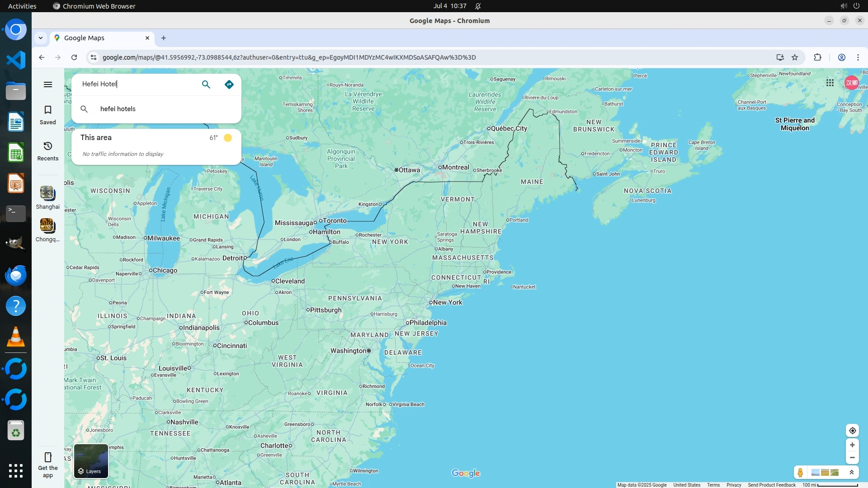Open the hamburger main menu
868x488 pixels.
click(x=48, y=84)
